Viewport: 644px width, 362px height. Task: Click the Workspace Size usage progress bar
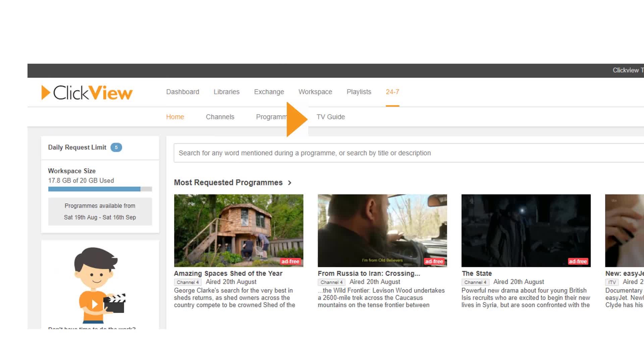coord(100,189)
